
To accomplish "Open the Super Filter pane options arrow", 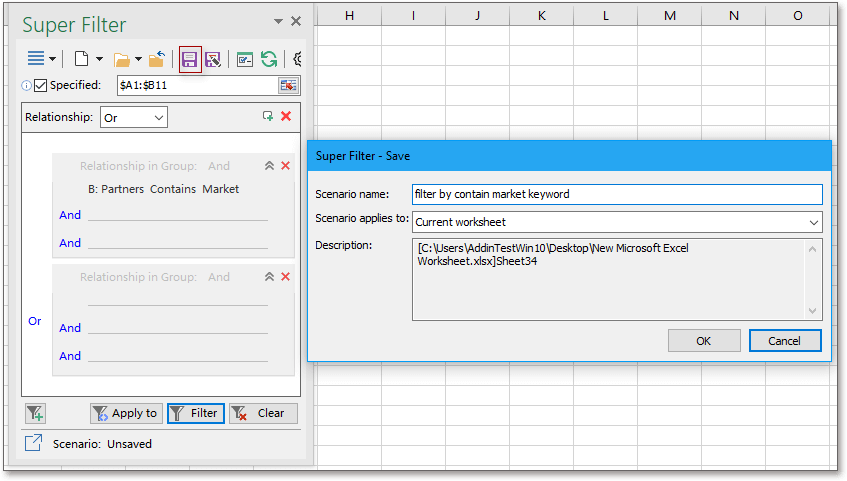I will [x=278, y=22].
